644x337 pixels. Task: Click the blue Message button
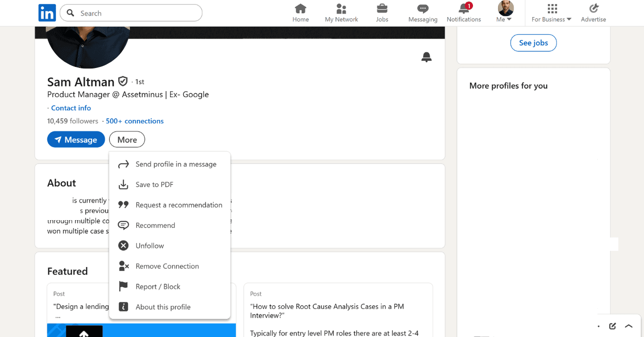pos(76,140)
